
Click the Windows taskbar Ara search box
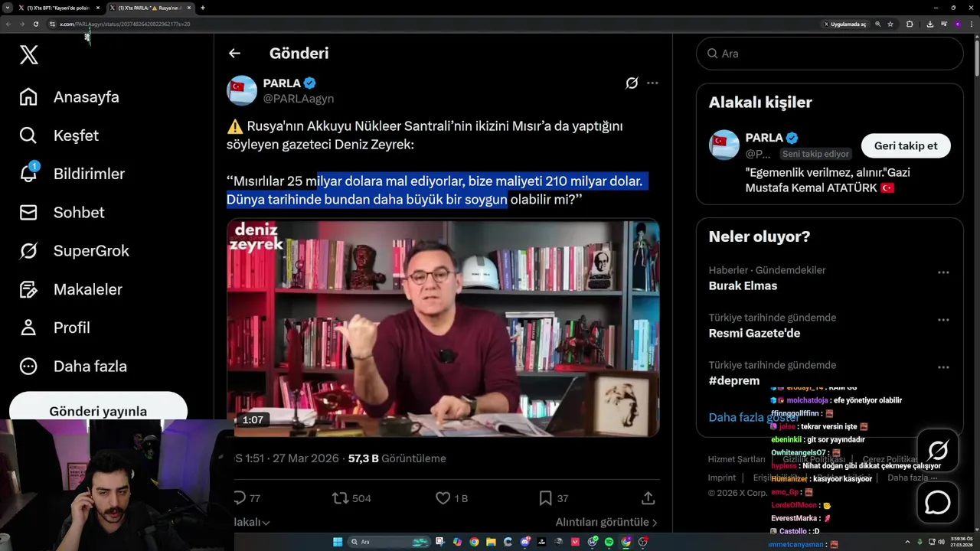coord(389,542)
